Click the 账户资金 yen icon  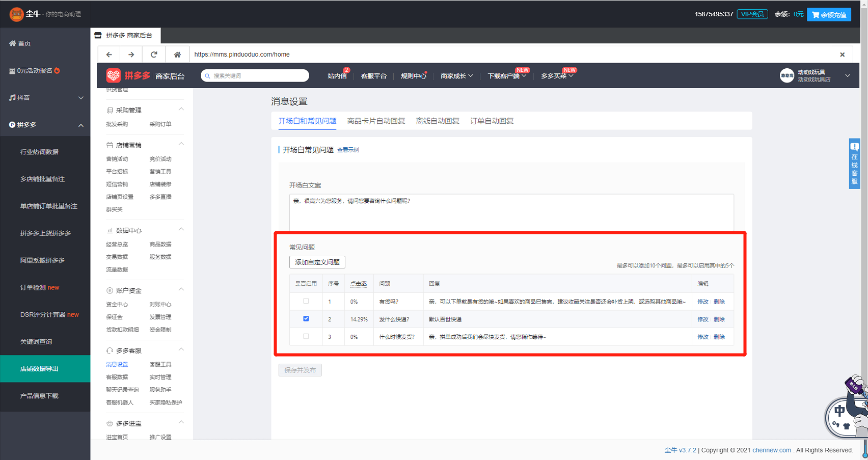point(110,291)
